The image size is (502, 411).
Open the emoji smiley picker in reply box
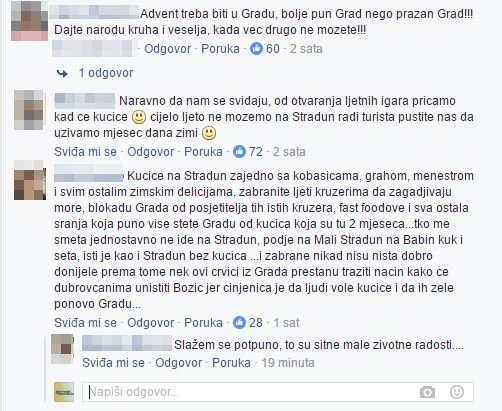[457, 392]
